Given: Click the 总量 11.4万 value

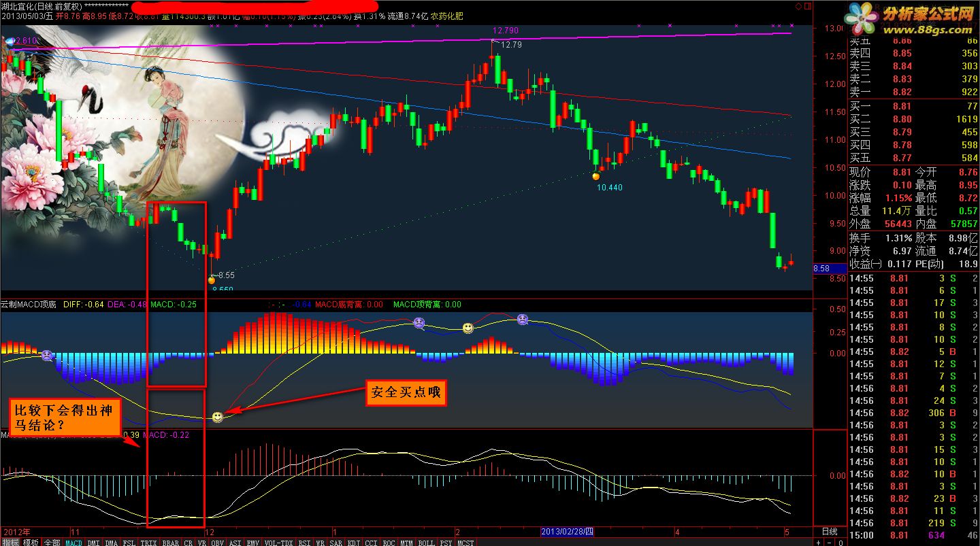Looking at the screenshot, I should pos(895,211).
